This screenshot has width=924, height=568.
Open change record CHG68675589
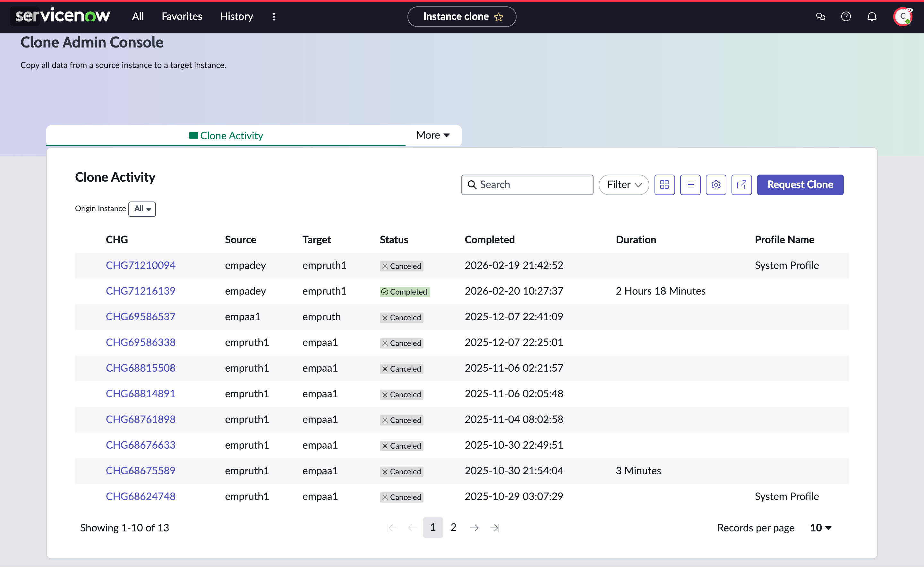[141, 471]
